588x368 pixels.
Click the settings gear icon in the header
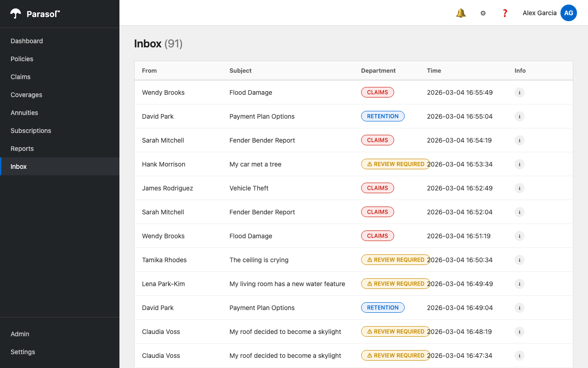(x=483, y=13)
